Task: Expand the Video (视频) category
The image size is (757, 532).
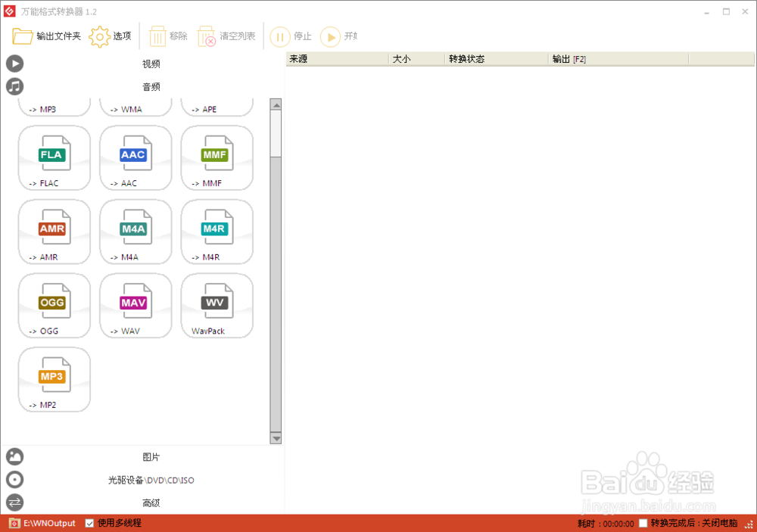Action: coord(151,64)
